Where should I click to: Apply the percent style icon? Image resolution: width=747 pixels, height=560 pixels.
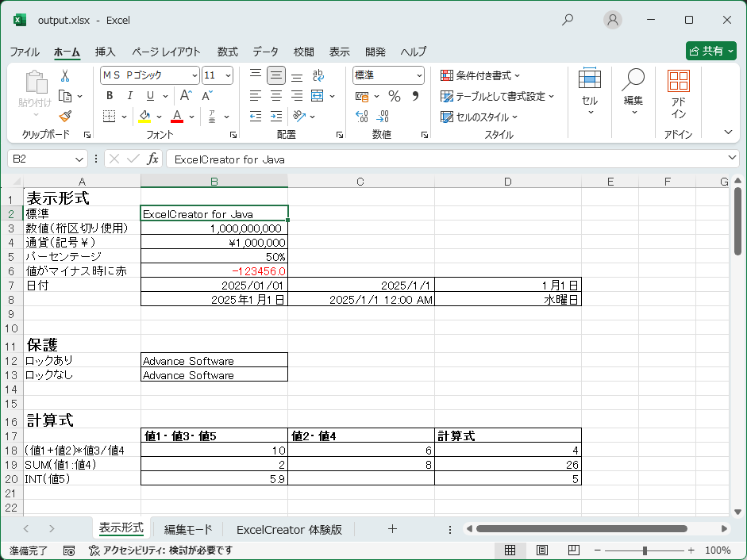[x=394, y=95]
